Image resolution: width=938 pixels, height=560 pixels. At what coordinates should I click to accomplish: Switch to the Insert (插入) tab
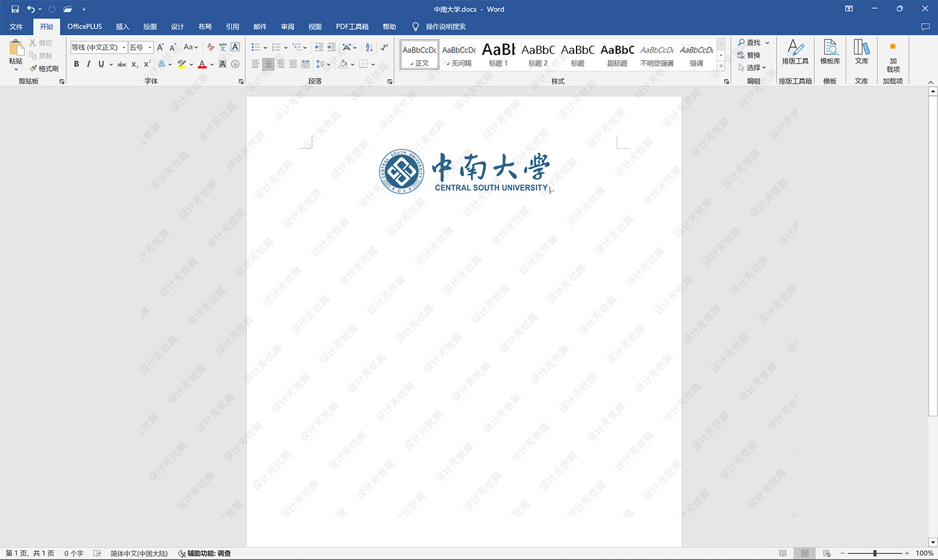tap(123, 27)
